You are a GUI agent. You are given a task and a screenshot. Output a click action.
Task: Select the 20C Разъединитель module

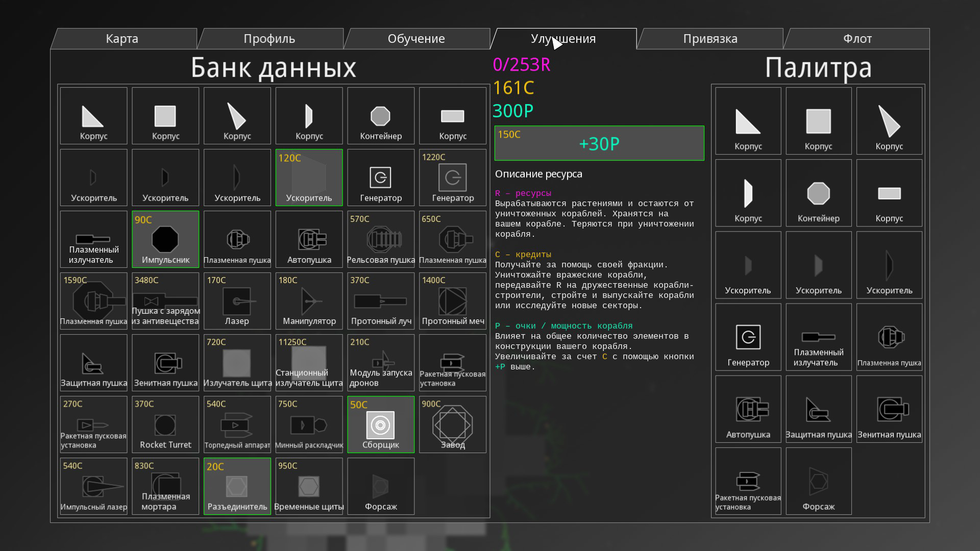point(237,486)
